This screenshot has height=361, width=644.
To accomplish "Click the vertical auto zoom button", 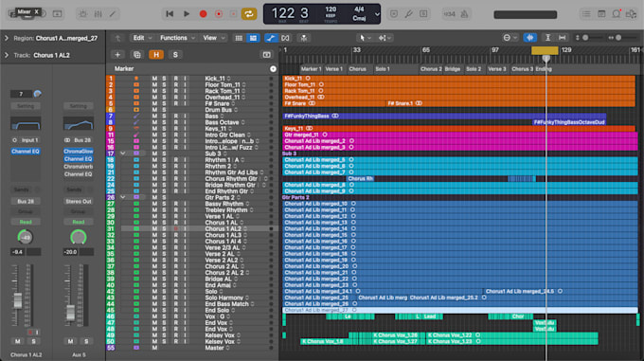I will pyautogui.click(x=548, y=38).
